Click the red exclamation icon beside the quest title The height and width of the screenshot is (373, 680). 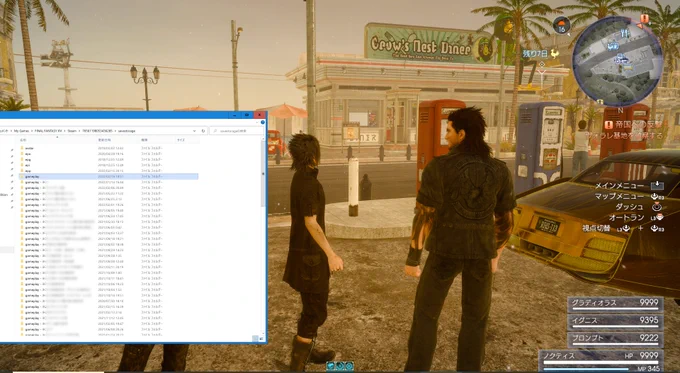point(609,125)
